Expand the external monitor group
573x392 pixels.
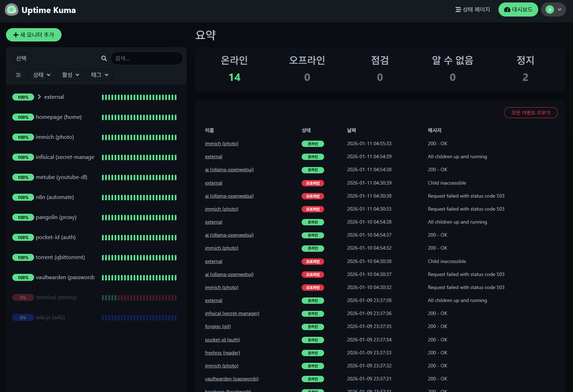coord(39,97)
